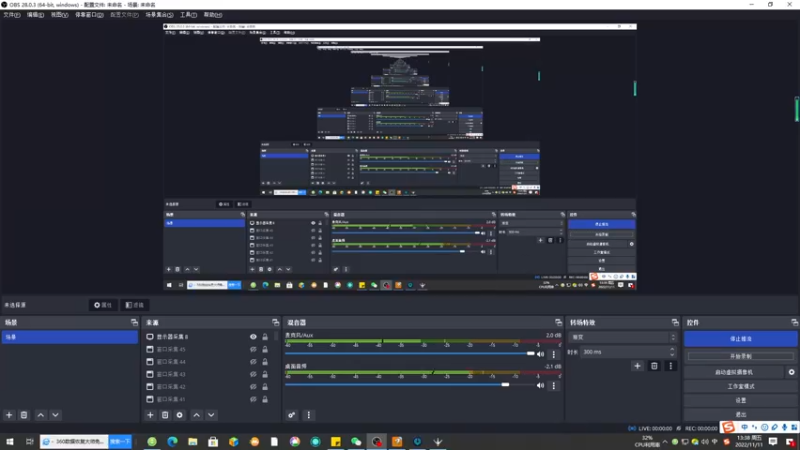Open the 编辑 menu
The width and height of the screenshot is (800, 450).
[x=35, y=15]
